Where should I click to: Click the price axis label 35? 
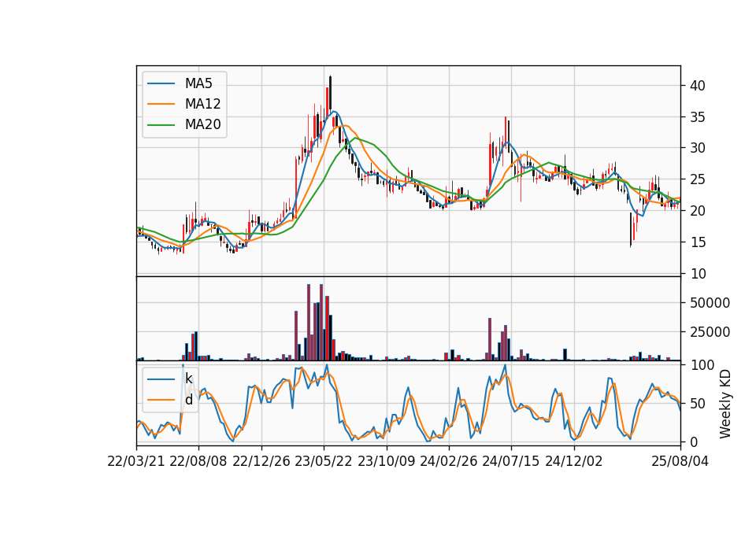pyautogui.click(x=698, y=117)
